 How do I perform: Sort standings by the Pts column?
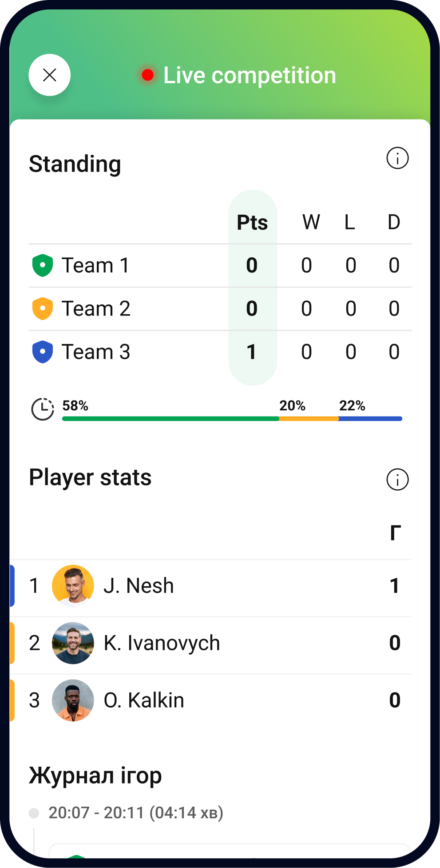pos(252,222)
